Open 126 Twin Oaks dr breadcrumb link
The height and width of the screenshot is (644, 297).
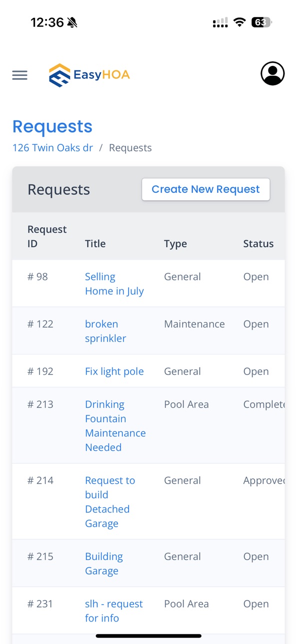pyautogui.click(x=52, y=148)
